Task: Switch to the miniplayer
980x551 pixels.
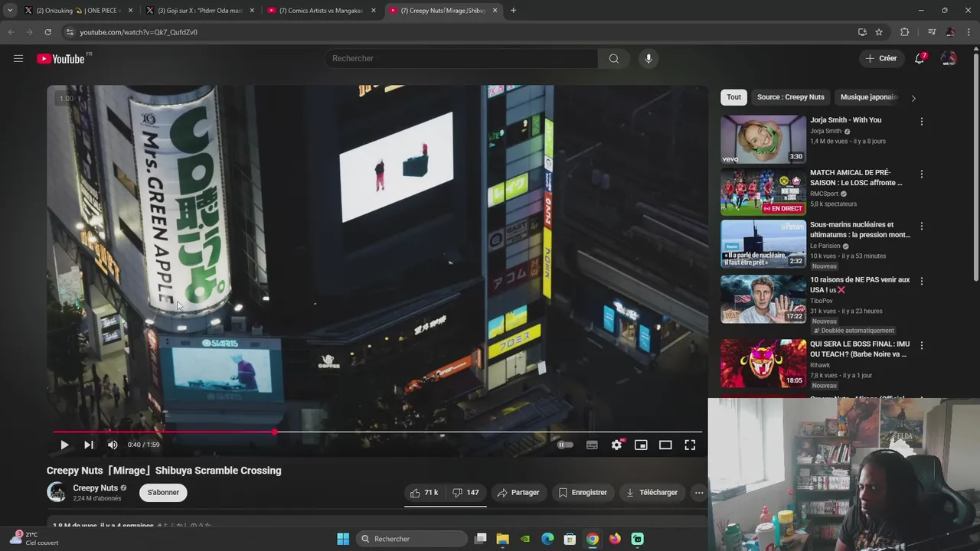Action: (x=641, y=445)
